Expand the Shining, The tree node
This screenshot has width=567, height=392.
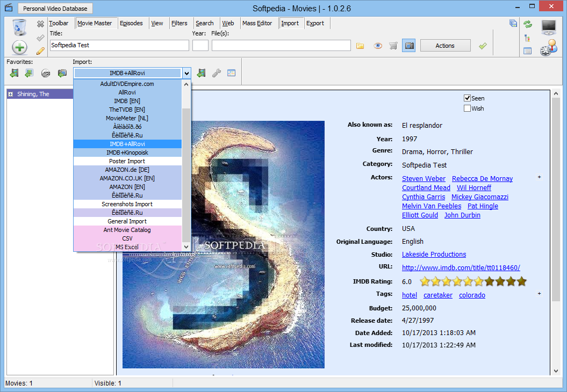point(11,95)
